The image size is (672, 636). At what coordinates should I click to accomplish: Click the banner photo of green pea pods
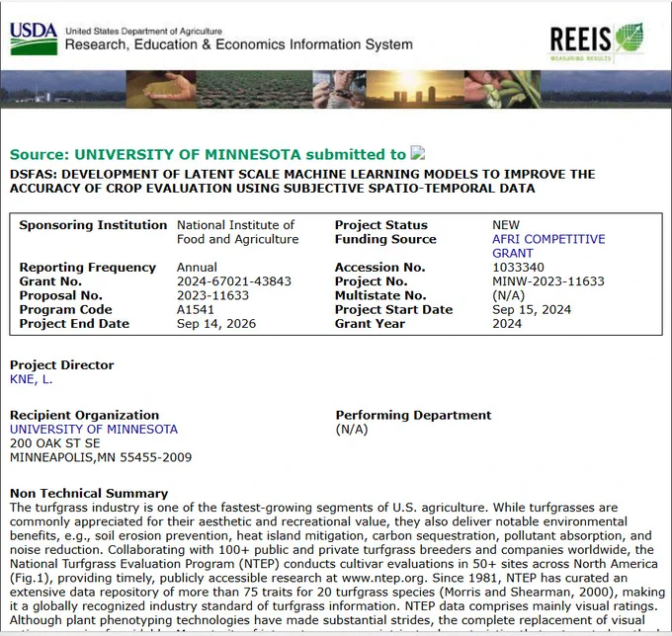click(x=502, y=89)
